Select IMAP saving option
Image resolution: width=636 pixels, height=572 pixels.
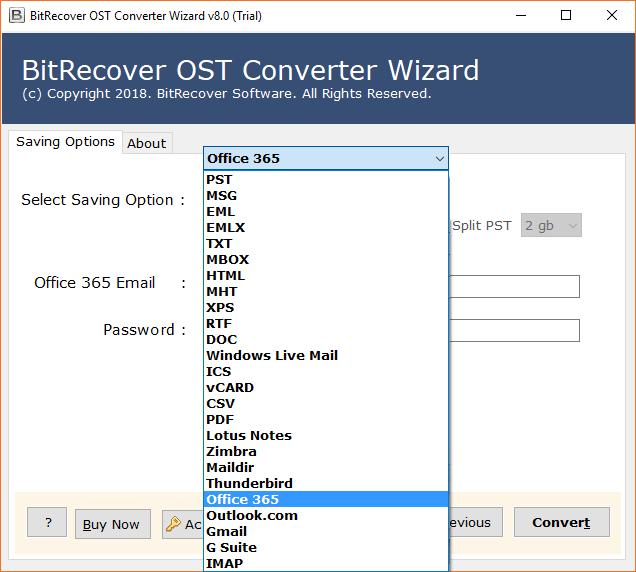coord(326,563)
